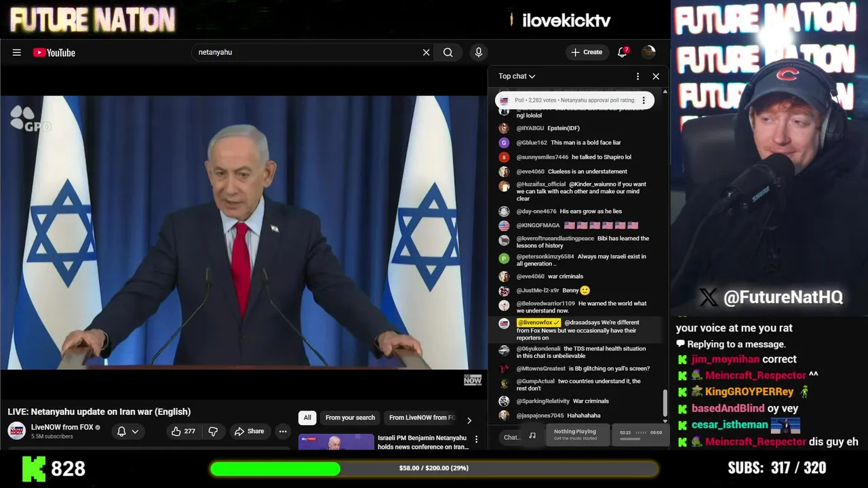Viewport: 868px width, 488px height.
Task: Dislike the video with thumbs down
Action: [x=213, y=431]
